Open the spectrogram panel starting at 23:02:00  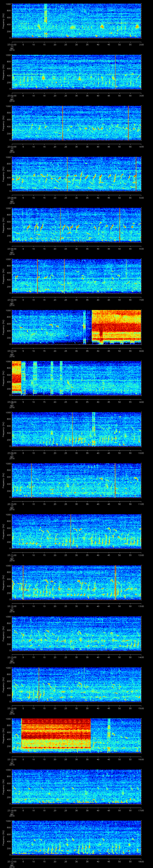pos(77,72)
